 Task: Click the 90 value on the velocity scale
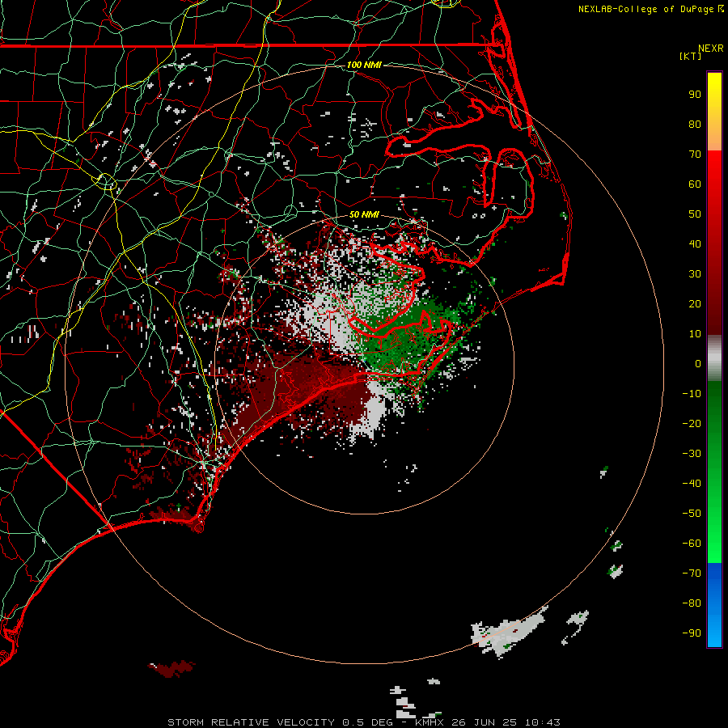[x=695, y=95]
